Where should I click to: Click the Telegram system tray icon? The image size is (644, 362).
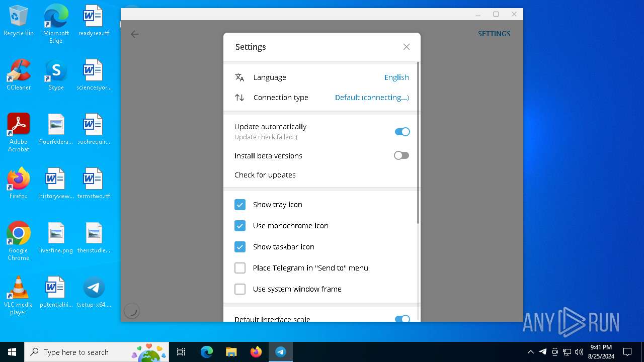pos(543,352)
